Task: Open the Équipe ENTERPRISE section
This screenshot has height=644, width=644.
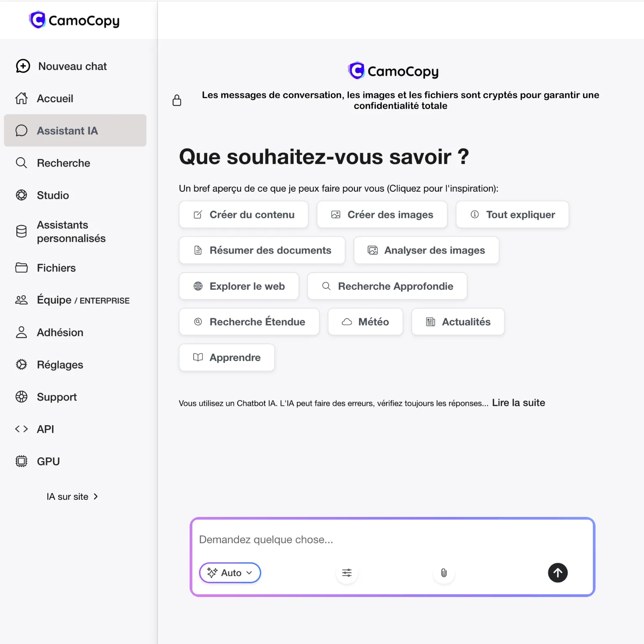Action: pyautogui.click(x=71, y=300)
